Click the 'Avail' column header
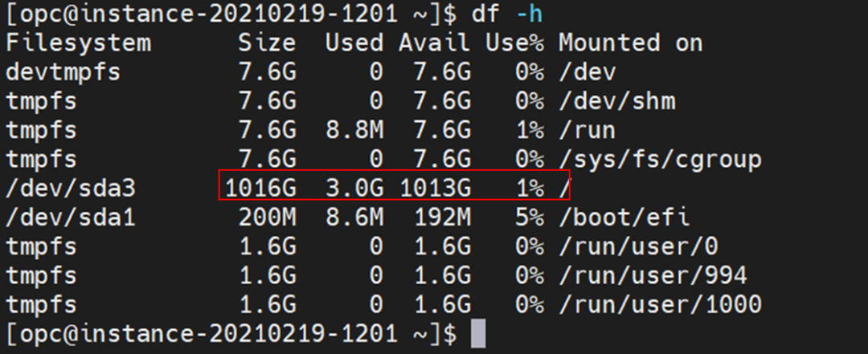Viewport: 868px width, 354px height. click(434, 43)
